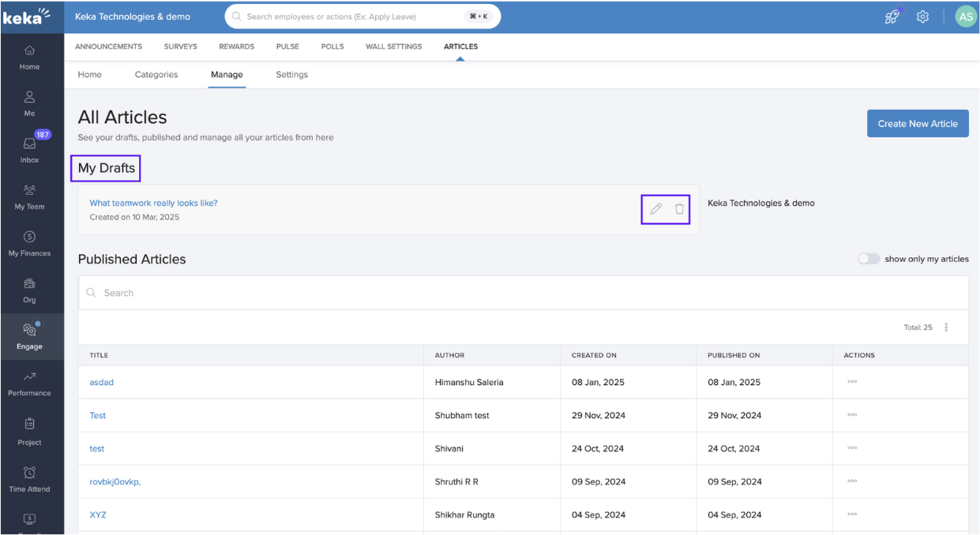Viewport: 980px width, 535px height.
Task: Open the Announcements menu tab
Action: (x=108, y=47)
